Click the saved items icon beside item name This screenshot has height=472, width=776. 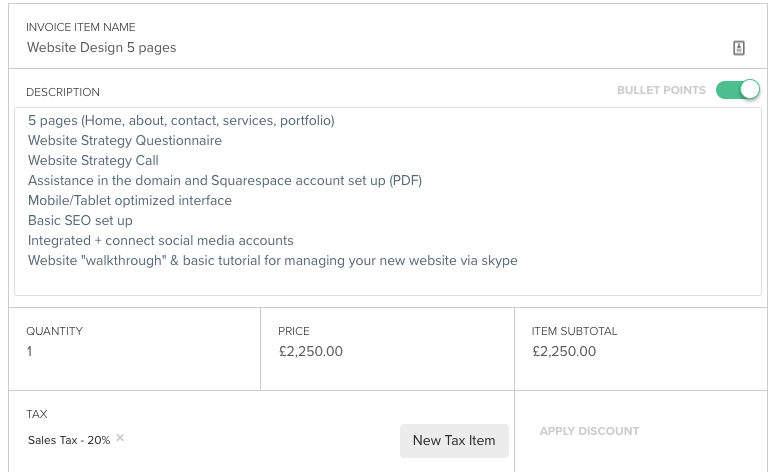click(x=738, y=48)
